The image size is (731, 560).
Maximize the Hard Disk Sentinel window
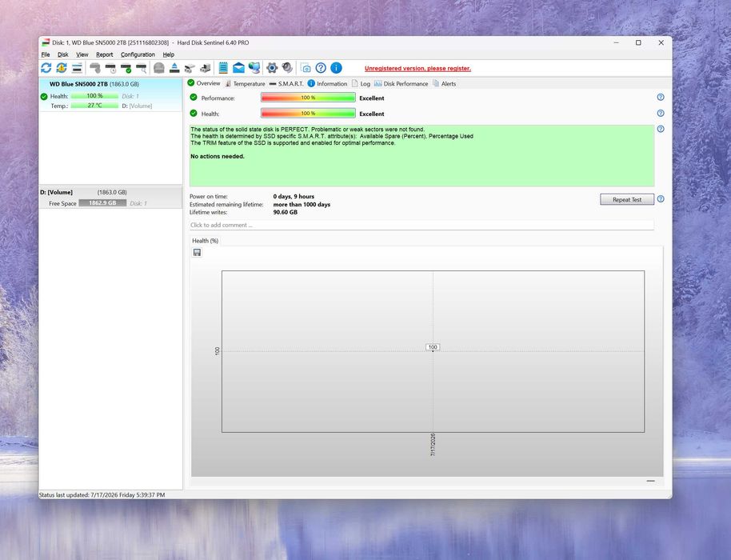(x=638, y=42)
